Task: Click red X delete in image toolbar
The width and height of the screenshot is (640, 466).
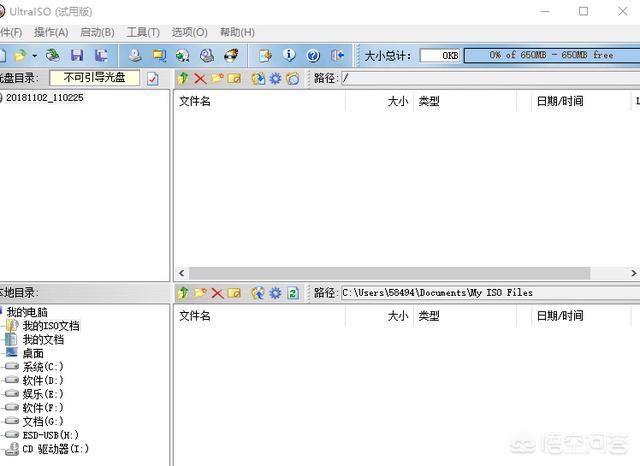Action: [x=200, y=78]
